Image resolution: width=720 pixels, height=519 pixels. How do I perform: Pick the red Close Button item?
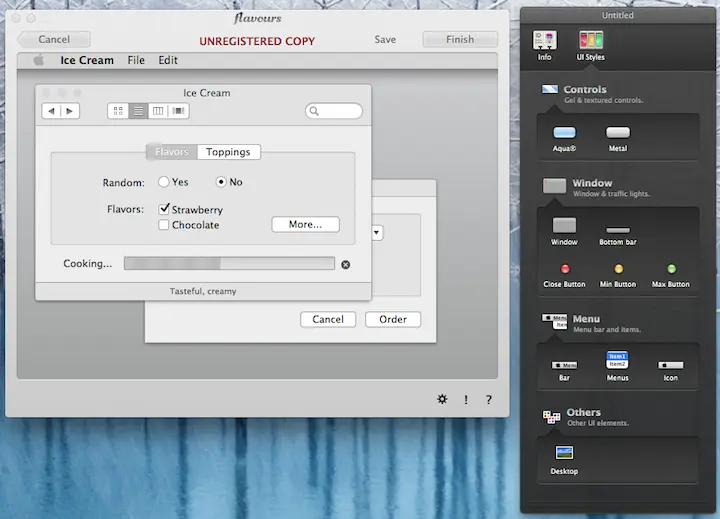(x=564, y=276)
